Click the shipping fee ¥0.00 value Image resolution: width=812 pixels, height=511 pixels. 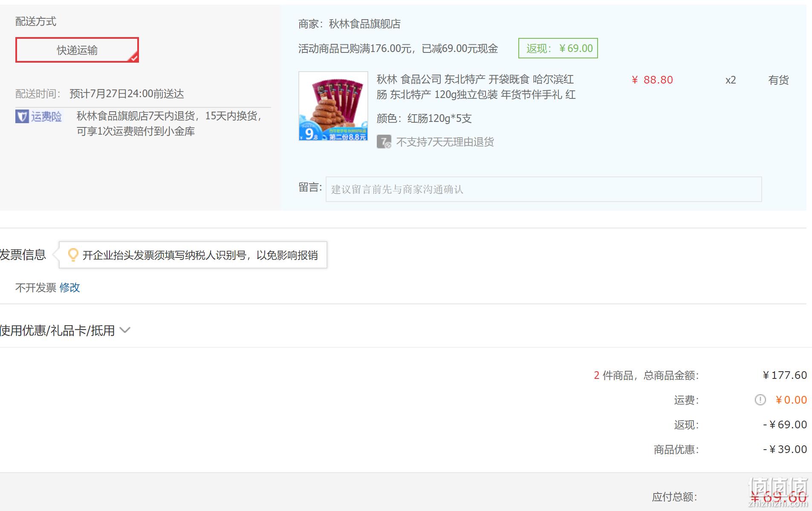[x=791, y=400]
